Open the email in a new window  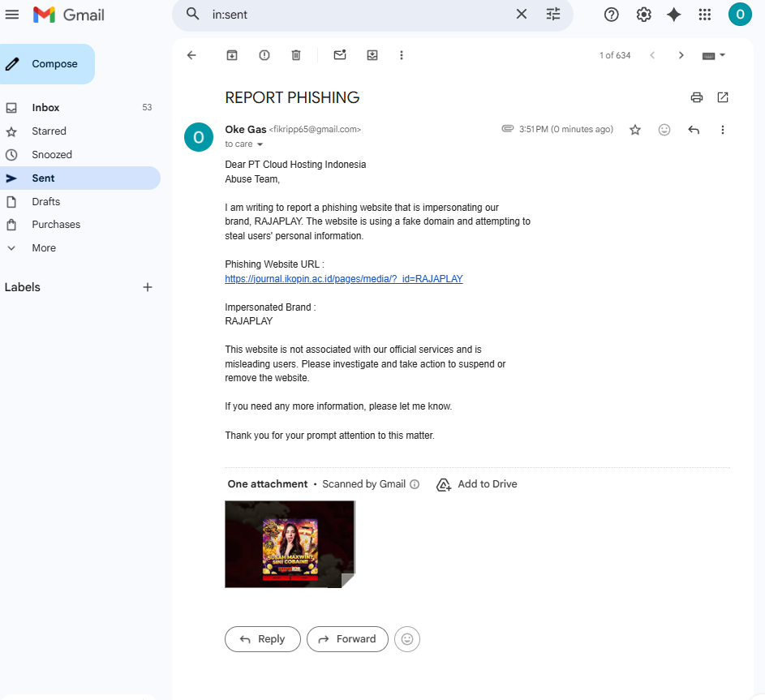(723, 97)
